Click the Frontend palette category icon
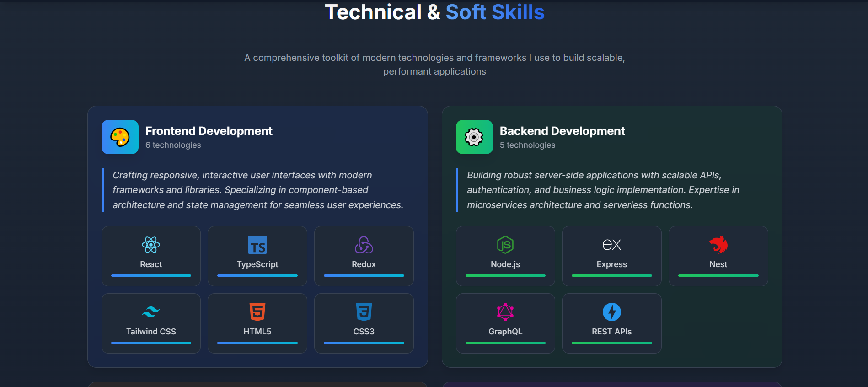This screenshot has height=387, width=868. (x=120, y=137)
